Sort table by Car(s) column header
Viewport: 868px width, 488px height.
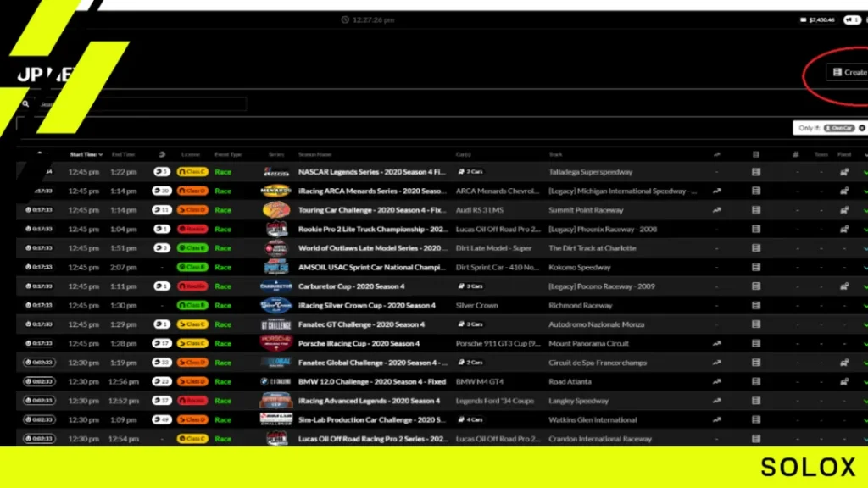[x=464, y=154]
